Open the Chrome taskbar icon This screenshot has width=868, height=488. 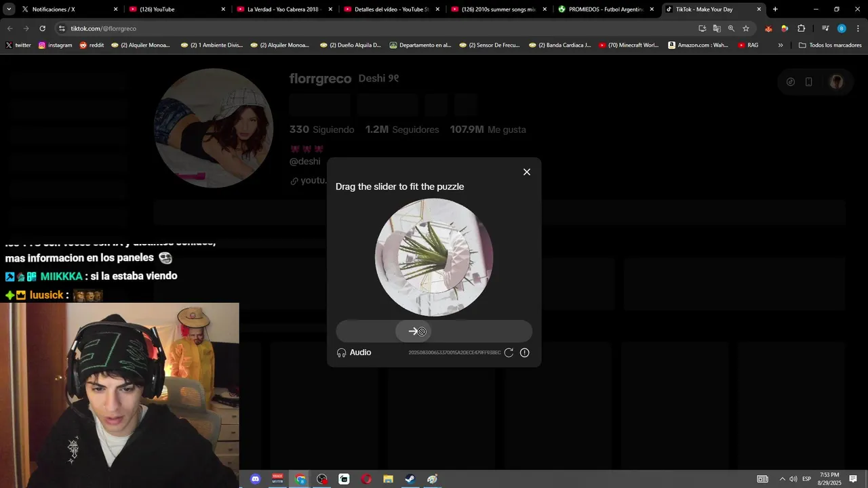click(x=300, y=479)
